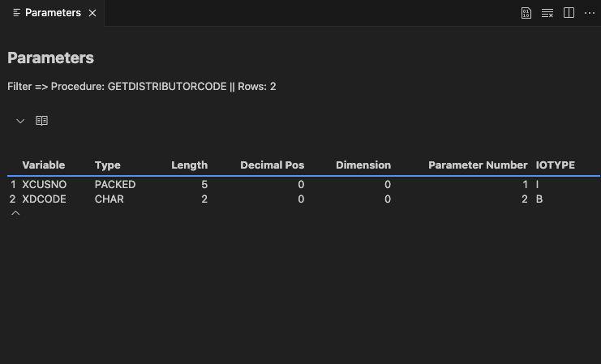Click the Decimal Pos column header
The width and height of the screenshot is (601, 364).
click(272, 165)
